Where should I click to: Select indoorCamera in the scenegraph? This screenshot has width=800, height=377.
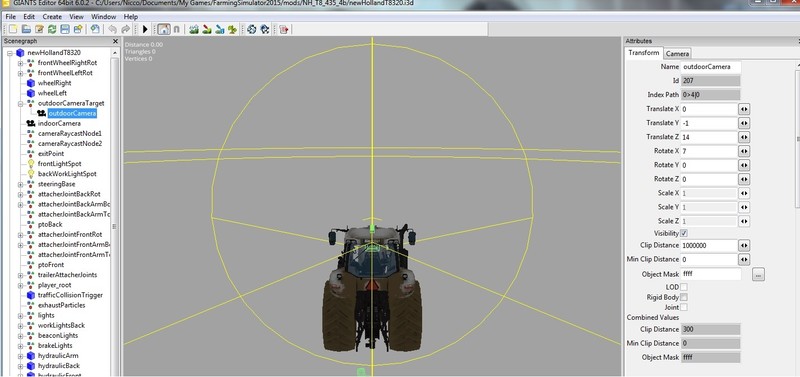tap(59, 123)
